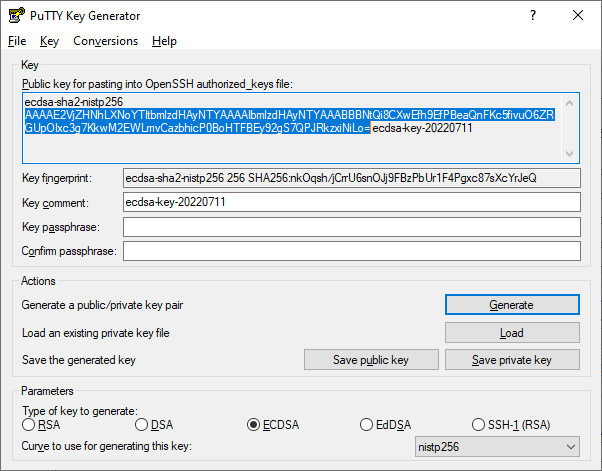
Task: Close the PuTTY Key Generator window
Action: [577, 16]
